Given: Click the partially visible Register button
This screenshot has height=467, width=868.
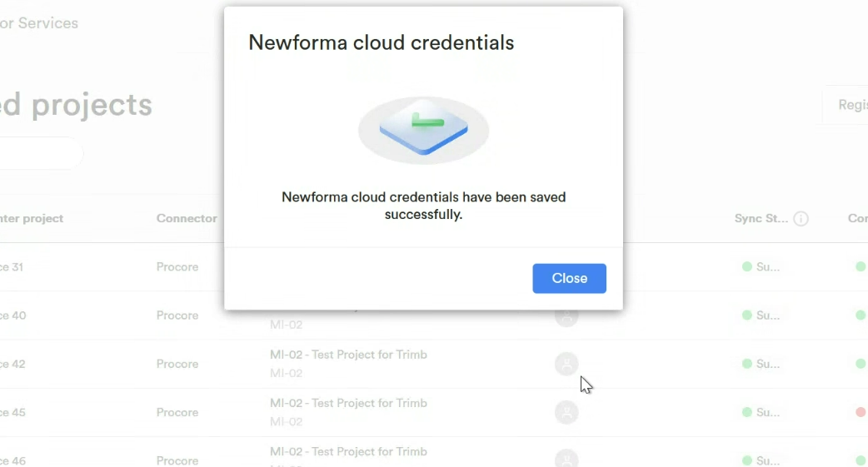Looking at the screenshot, I should 848,105.
